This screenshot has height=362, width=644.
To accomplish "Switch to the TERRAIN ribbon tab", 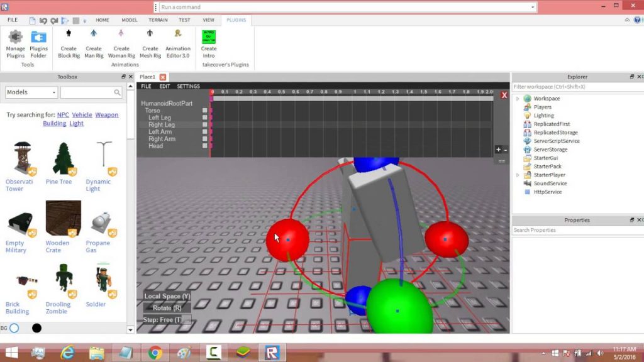I will [x=157, y=19].
